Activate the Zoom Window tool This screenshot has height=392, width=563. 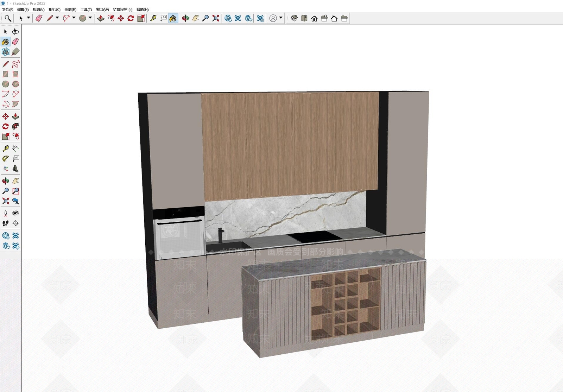pos(15,191)
